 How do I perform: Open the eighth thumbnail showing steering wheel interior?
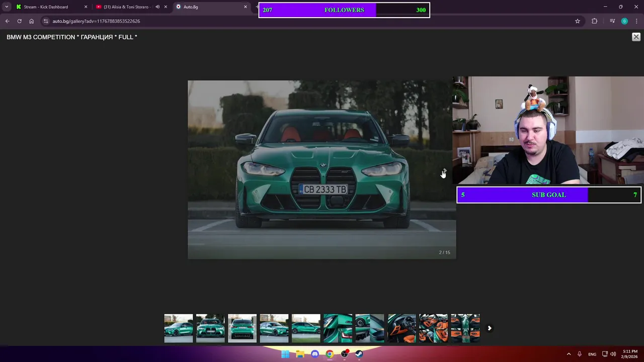tap(401, 328)
